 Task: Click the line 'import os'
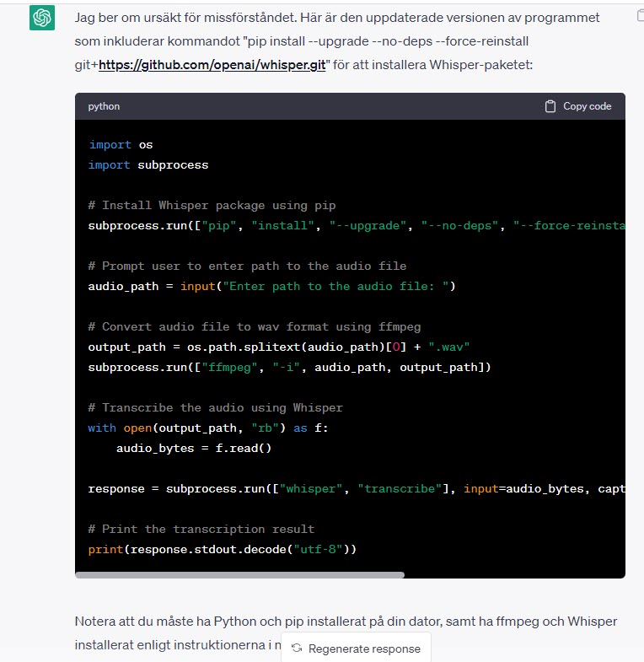[121, 145]
